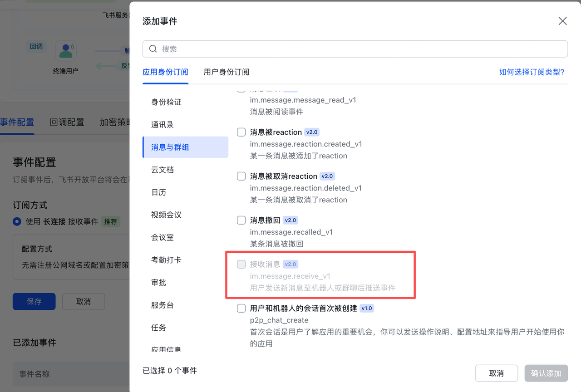581x392 pixels.
Task: Click the 取消 button in the dialog footer
Action: [x=497, y=373]
